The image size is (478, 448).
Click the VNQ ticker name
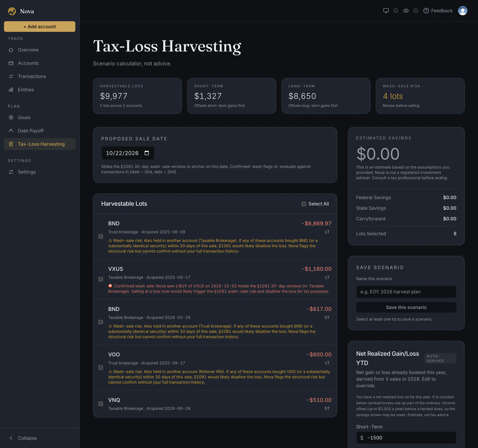coord(114,400)
